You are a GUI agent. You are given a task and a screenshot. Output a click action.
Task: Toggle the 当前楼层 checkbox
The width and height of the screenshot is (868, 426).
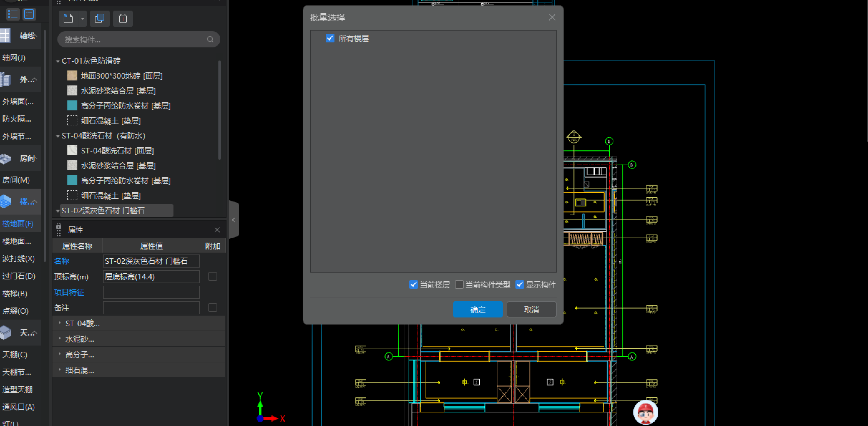tap(413, 284)
